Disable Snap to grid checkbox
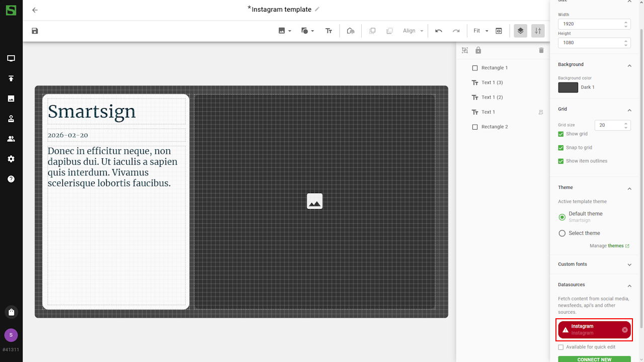Viewport: 644px width, 362px height. point(561,148)
